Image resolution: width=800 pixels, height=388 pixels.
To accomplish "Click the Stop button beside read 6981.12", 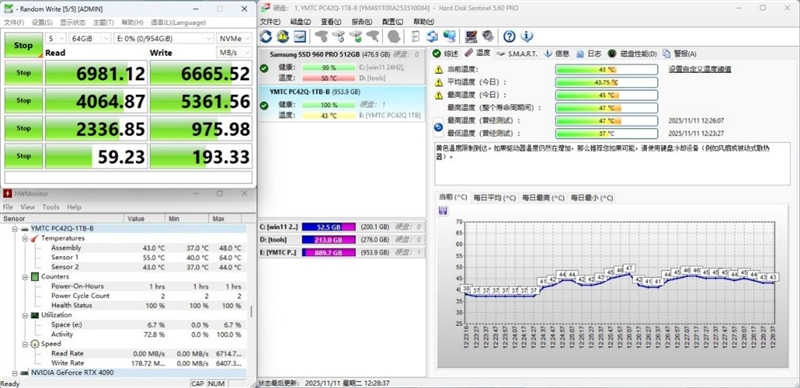I will (23, 73).
